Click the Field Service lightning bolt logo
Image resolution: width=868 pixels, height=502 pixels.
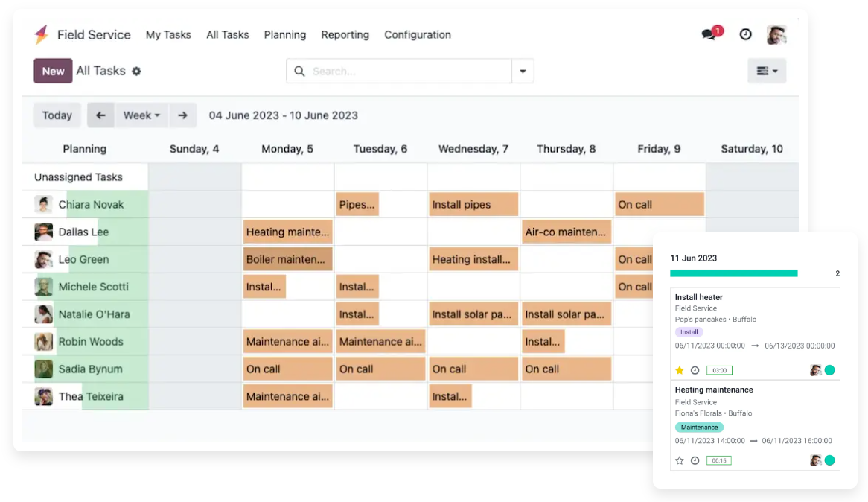tap(42, 34)
